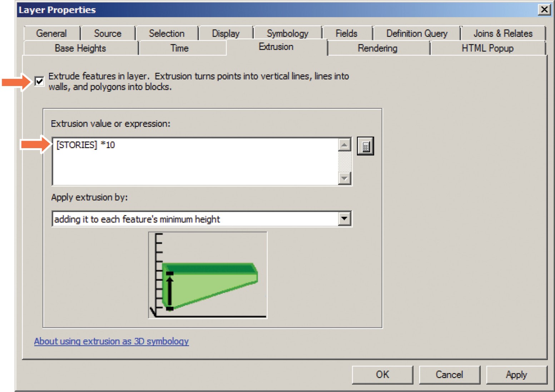Image resolution: width=555 pixels, height=392 pixels.
Task: Open the expression calculator button
Action: pyautogui.click(x=365, y=146)
